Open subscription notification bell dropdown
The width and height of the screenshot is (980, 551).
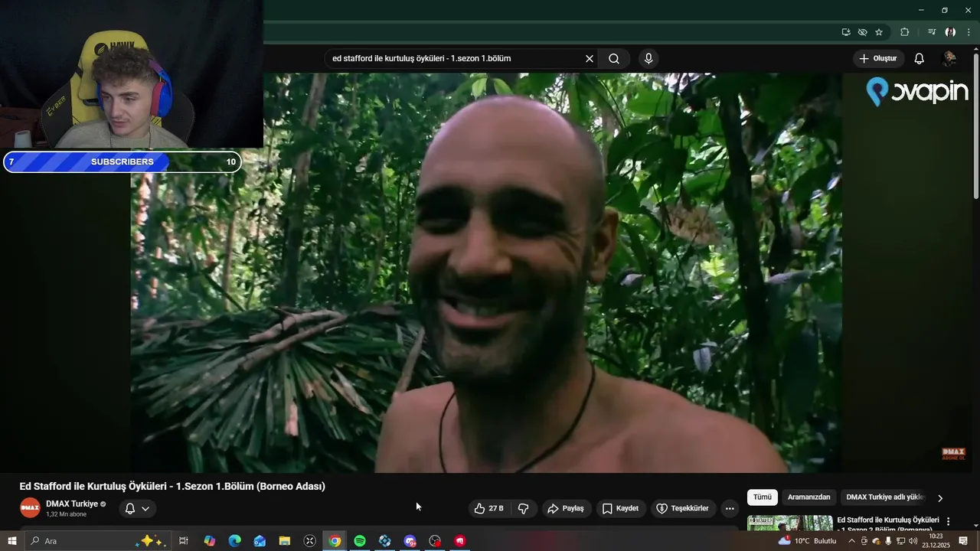(x=138, y=508)
